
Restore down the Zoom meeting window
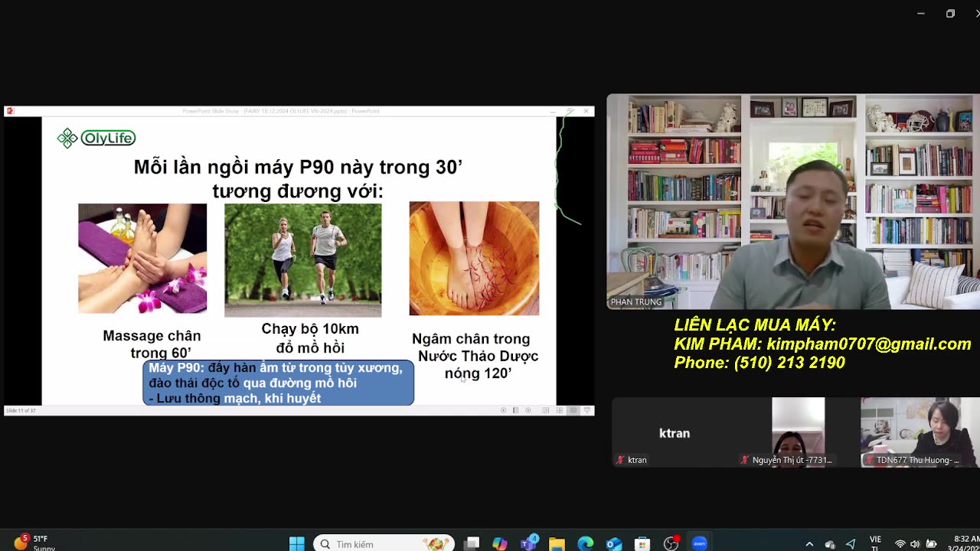click(950, 14)
